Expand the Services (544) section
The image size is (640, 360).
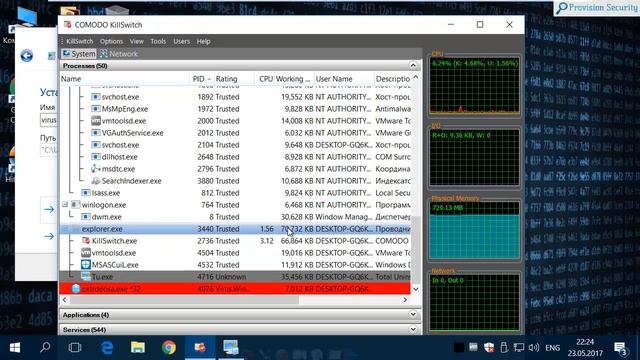pyautogui.click(x=413, y=329)
